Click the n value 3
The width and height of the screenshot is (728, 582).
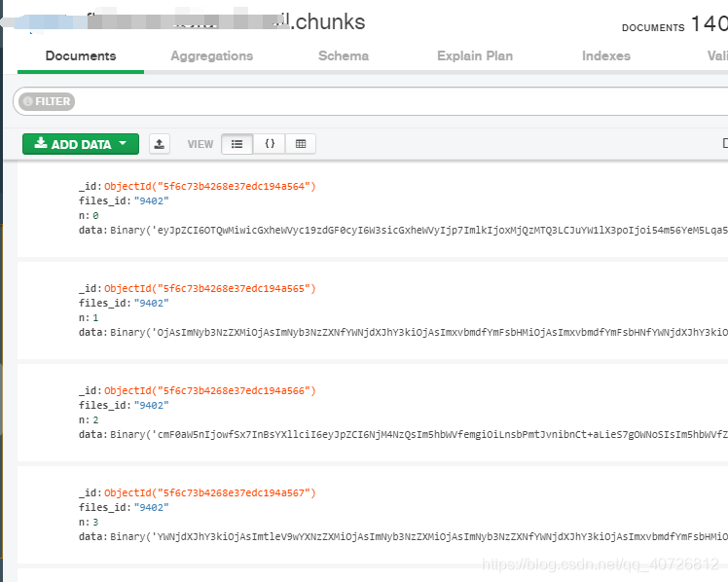click(95, 522)
